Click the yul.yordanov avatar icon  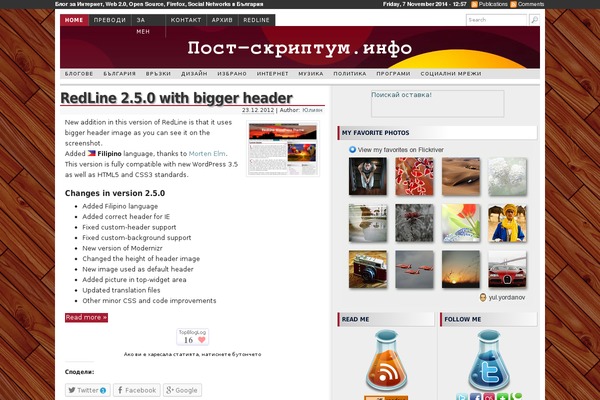(483, 297)
